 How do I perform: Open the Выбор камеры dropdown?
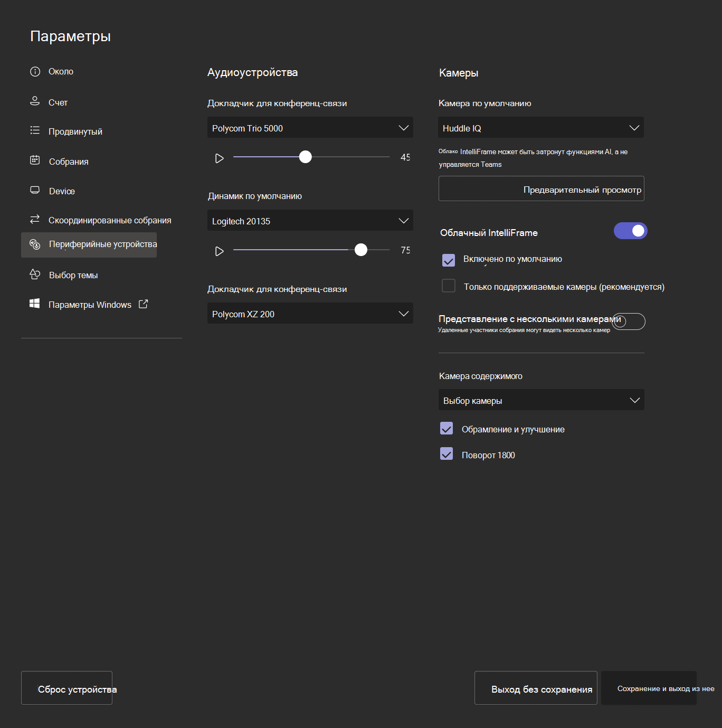pyautogui.click(x=541, y=400)
